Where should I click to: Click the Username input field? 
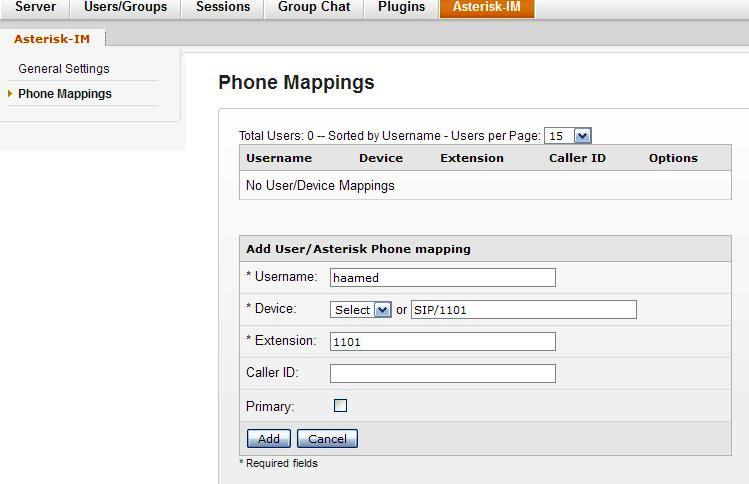(443, 278)
